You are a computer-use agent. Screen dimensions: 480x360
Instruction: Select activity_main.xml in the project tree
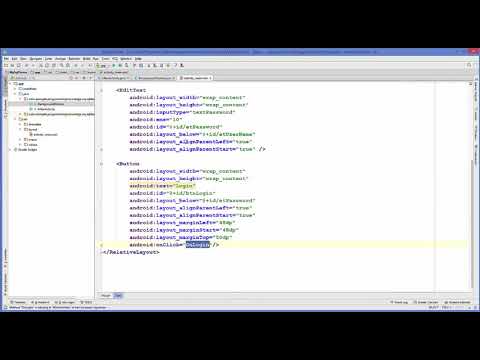tap(44, 134)
